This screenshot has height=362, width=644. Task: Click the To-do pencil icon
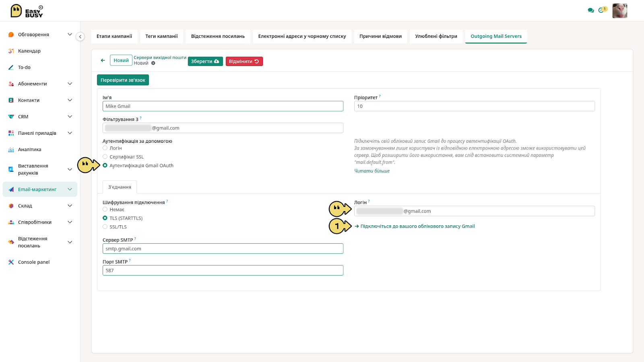point(11,68)
